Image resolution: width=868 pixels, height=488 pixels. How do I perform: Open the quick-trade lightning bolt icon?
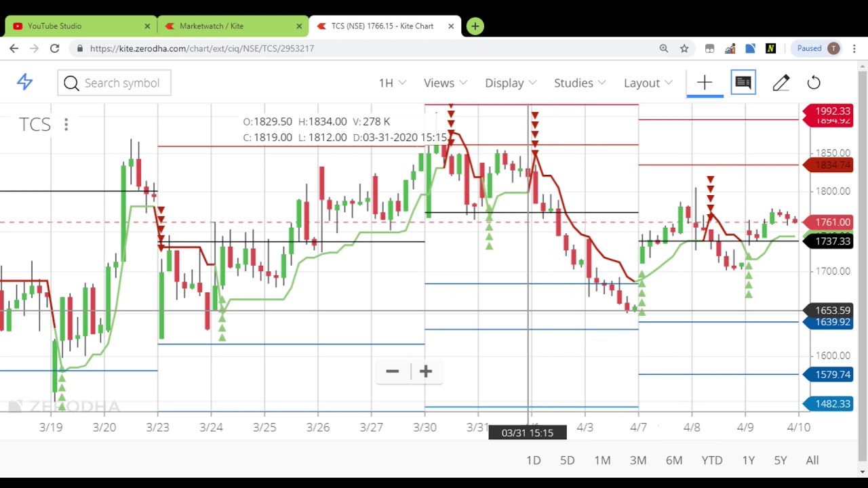[x=25, y=82]
